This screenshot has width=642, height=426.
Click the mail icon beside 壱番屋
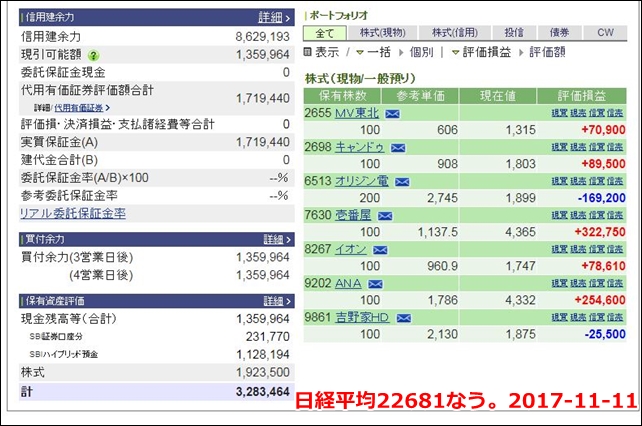(385, 216)
